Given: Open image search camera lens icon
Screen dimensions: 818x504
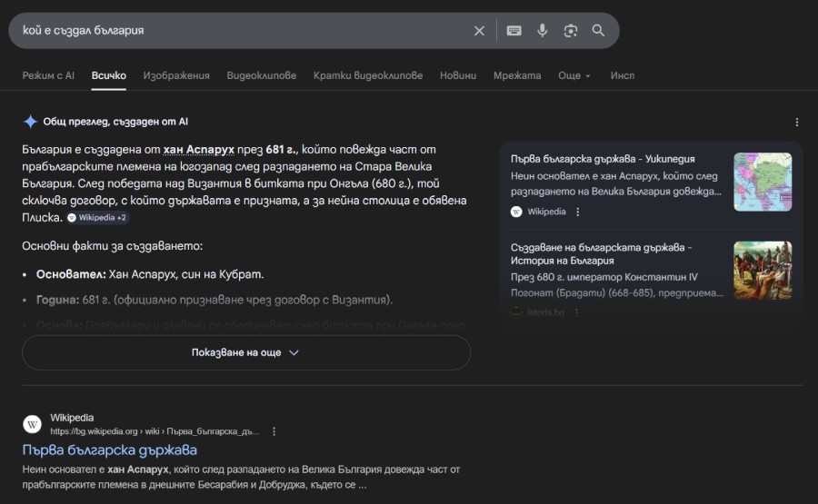Looking at the screenshot, I should pyautogui.click(x=571, y=31).
